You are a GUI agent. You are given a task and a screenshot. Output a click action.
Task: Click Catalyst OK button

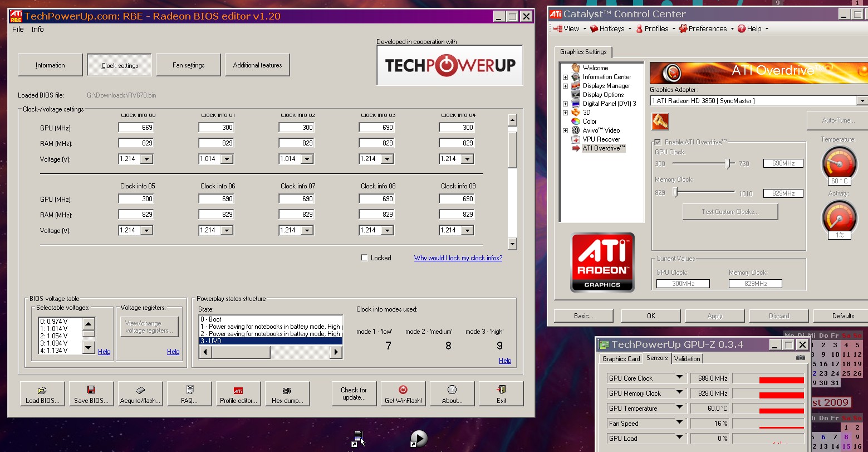pyautogui.click(x=651, y=315)
